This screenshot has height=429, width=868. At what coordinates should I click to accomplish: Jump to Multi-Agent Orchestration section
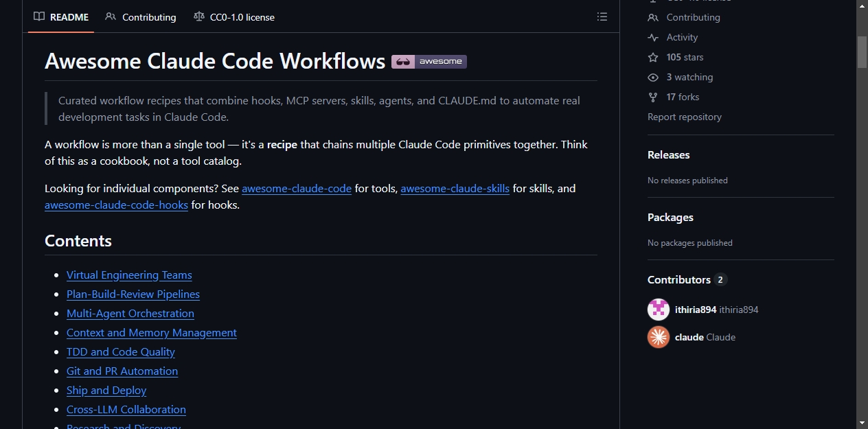tap(130, 314)
